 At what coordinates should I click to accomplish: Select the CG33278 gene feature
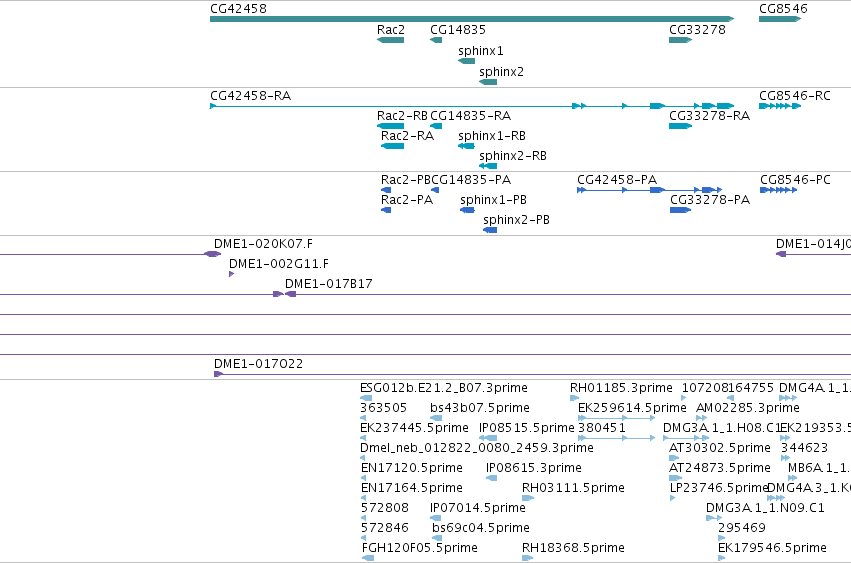(x=681, y=40)
